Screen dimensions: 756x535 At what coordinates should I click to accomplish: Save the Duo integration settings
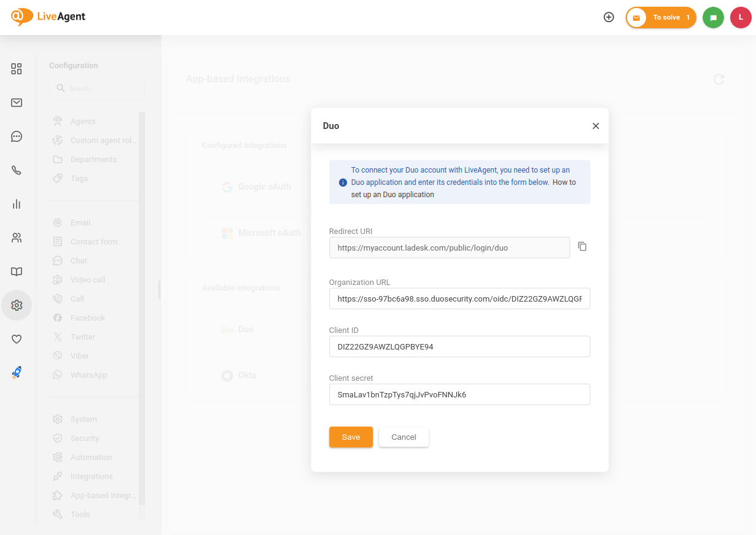(x=351, y=437)
